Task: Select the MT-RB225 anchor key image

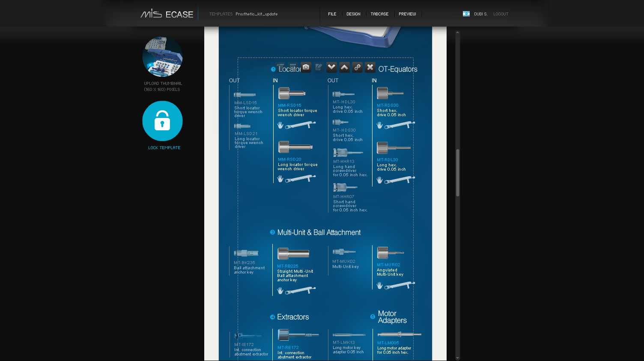Action: (x=293, y=253)
